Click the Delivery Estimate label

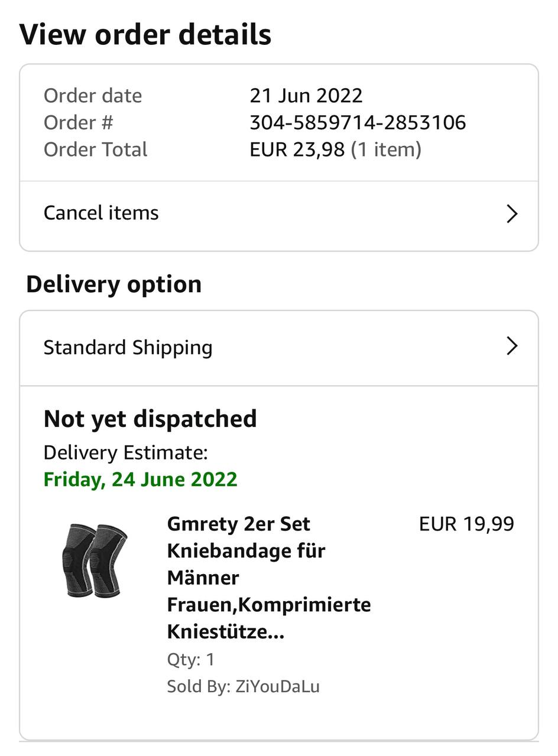(125, 452)
